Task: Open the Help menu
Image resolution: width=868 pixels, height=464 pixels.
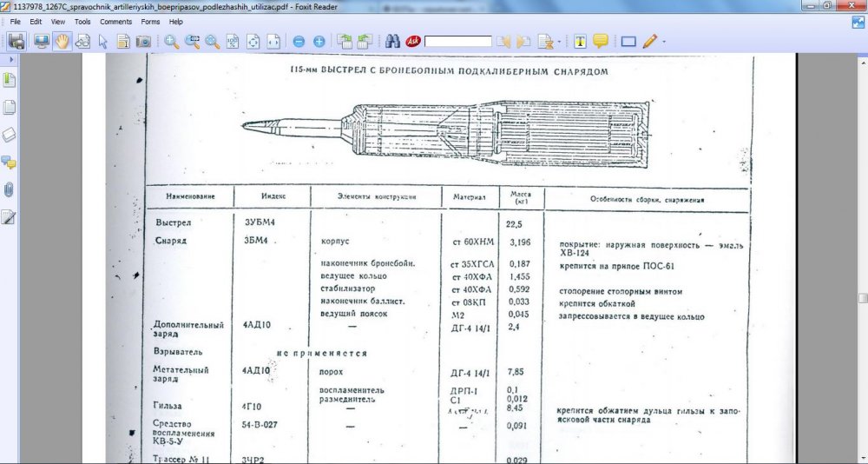Action: pos(176,22)
